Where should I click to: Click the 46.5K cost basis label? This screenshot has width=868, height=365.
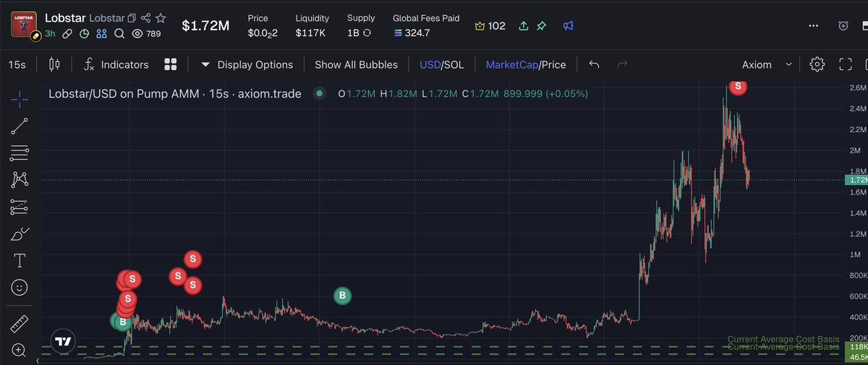click(856, 357)
